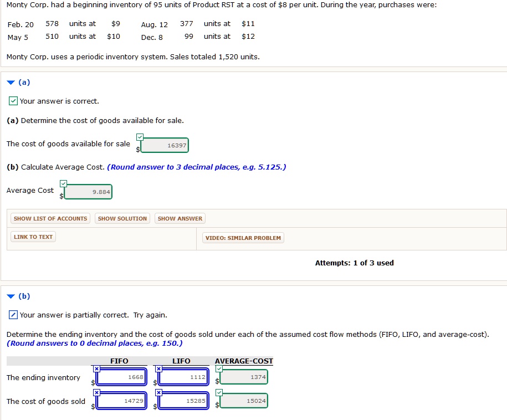Click the X indicator above FIFO ending inventory
Viewport: 507px width, 420px height.
click(x=97, y=368)
